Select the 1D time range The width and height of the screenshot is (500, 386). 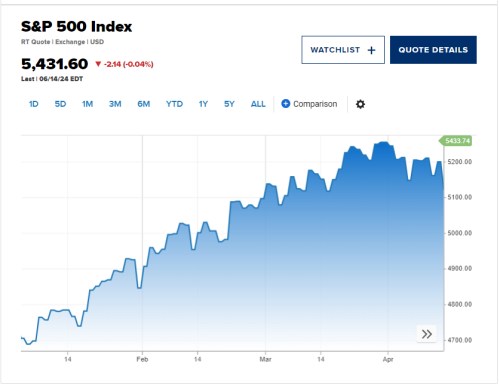pos(33,104)
